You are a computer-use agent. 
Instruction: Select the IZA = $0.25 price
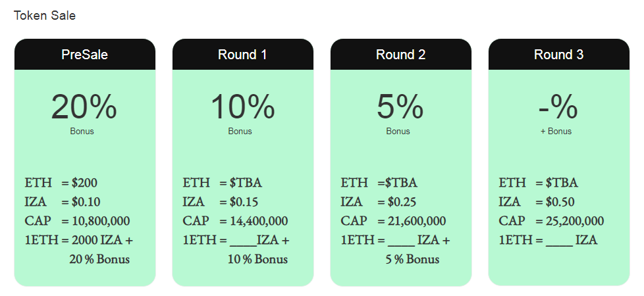coord(379,202)
